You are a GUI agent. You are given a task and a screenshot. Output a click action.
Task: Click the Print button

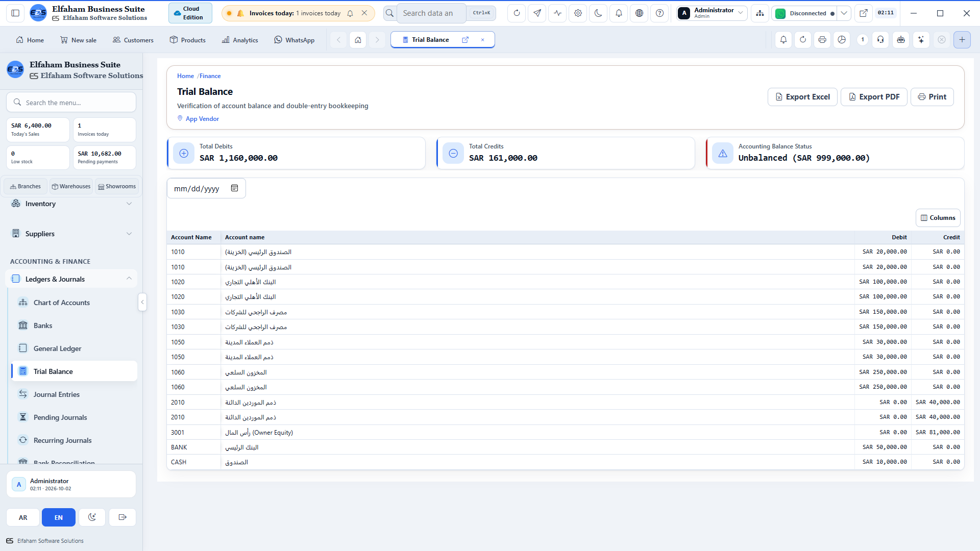pos(932,97)
